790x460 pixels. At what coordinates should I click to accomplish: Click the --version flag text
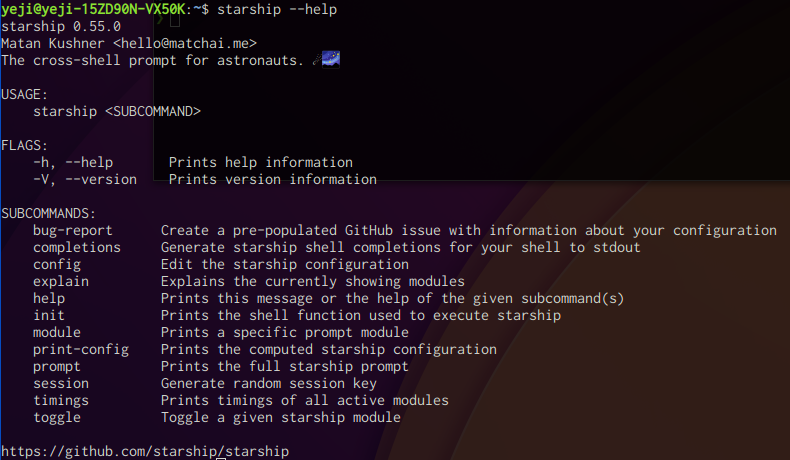(96, 179)
